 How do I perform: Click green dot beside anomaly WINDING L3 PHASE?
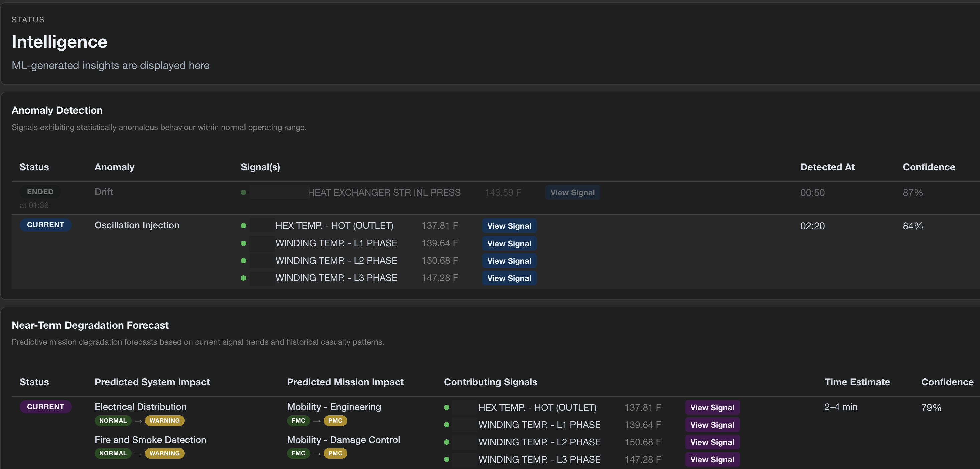click(x=243, y=278)
